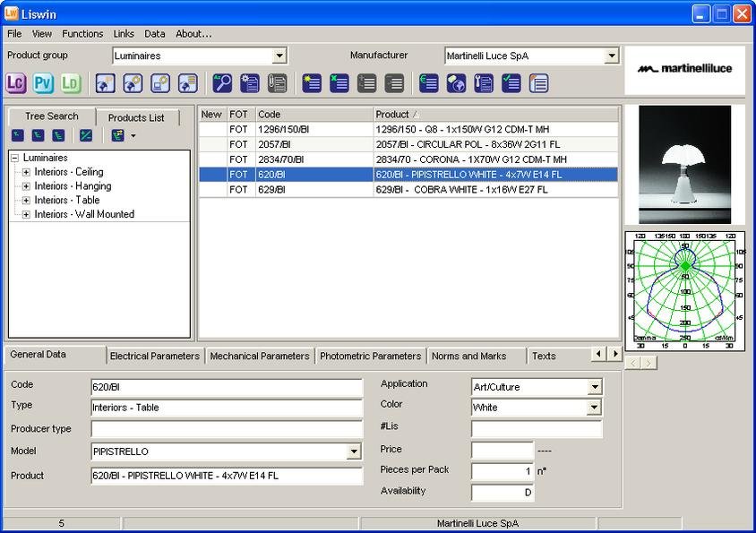Expand the Interiors - Wall Mounted node
This screenshot has width=756, height=533.
[x=26, y=215]
